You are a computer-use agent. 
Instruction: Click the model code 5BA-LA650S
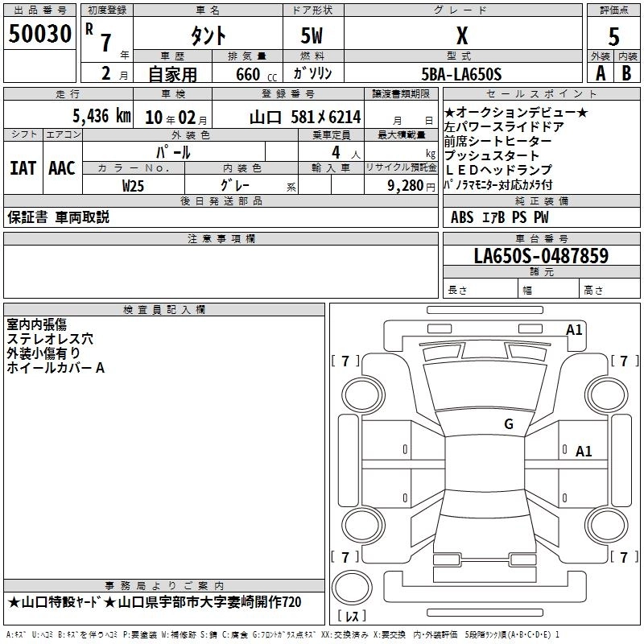[461, 74]
